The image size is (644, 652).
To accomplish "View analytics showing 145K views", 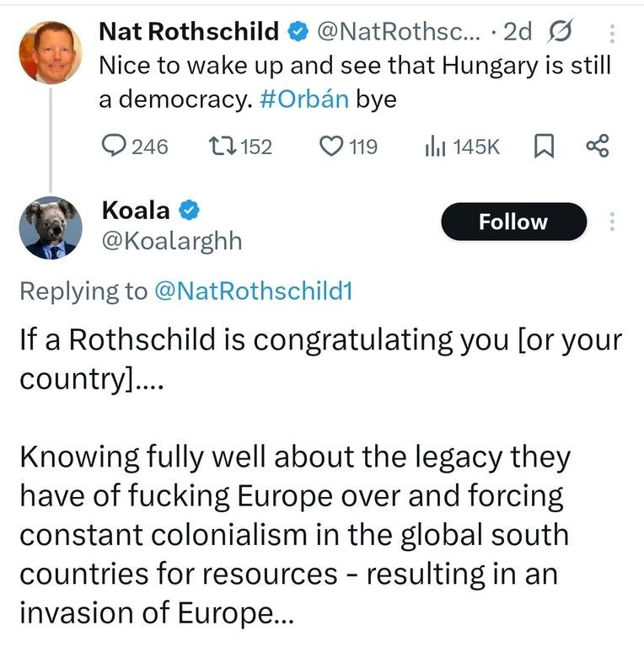I will (435, 147).
